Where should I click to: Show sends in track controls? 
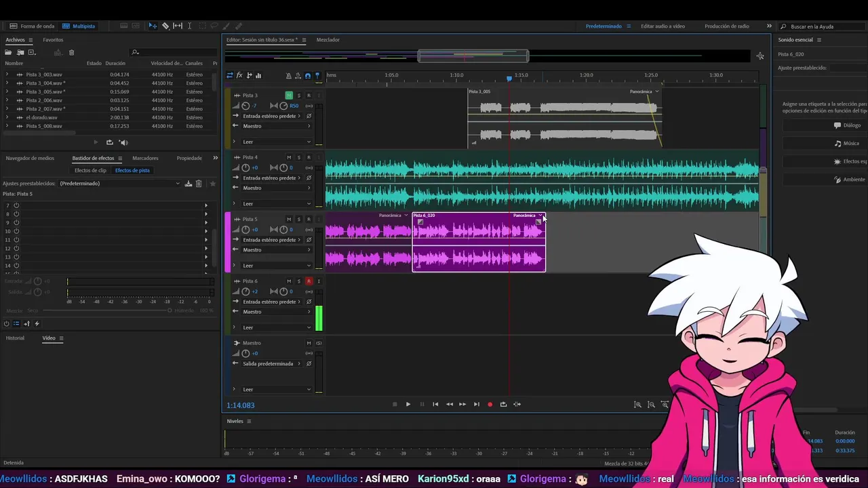coord(249,75)
